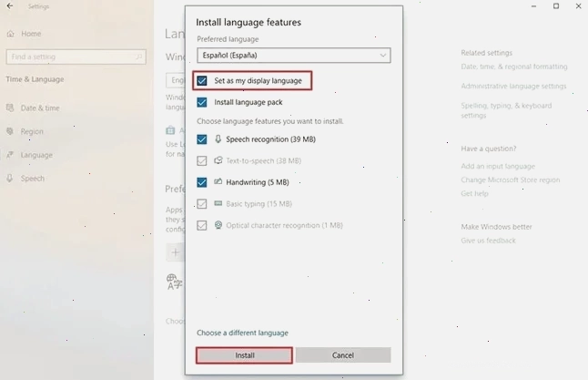Open the Home settings page
The height and width of the screenshot is (380, 588).
pyautogui.click(x=31, y=34)
